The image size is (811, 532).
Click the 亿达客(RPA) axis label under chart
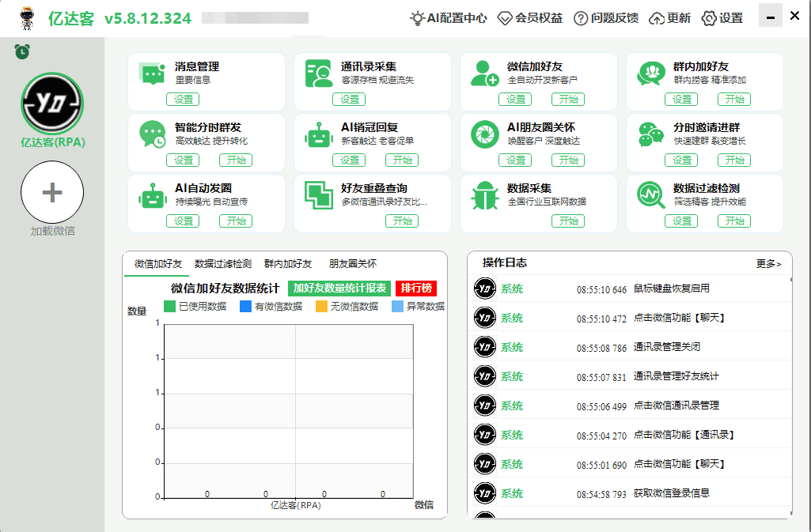coord(295,505)
